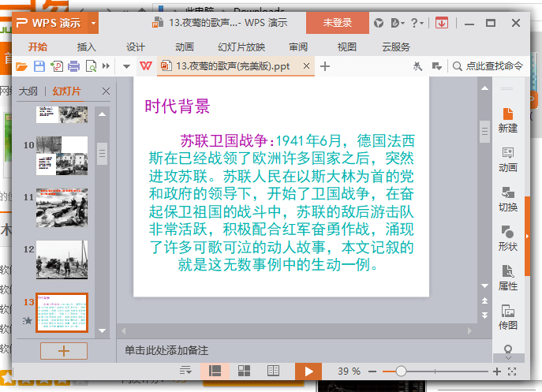Open the 形状 shapes sidebar panel
Screen dimensions: 542x392
pos(508,237)
